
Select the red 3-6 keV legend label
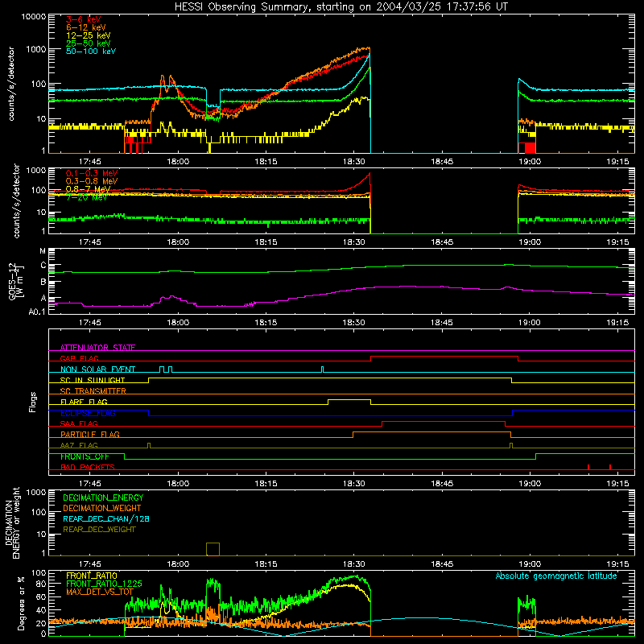pos(83,19)
